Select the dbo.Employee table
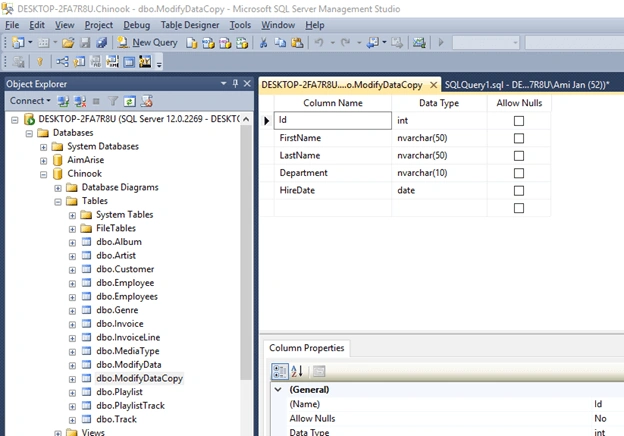Image resolution: width=624 pixels, height=436 pixels. tap(125, 283)
